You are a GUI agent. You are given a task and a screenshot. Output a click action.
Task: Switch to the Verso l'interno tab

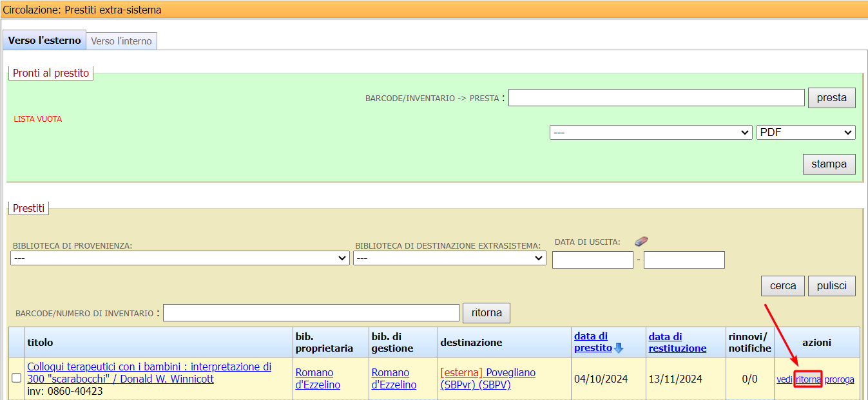(x=121, y=41)
